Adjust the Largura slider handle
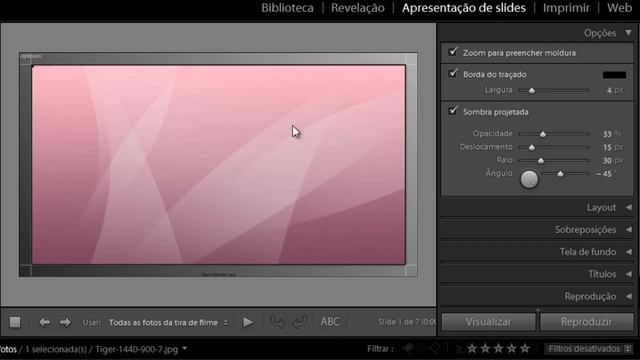The height and width of the screenshot is (360, 640). click(532, 91)
